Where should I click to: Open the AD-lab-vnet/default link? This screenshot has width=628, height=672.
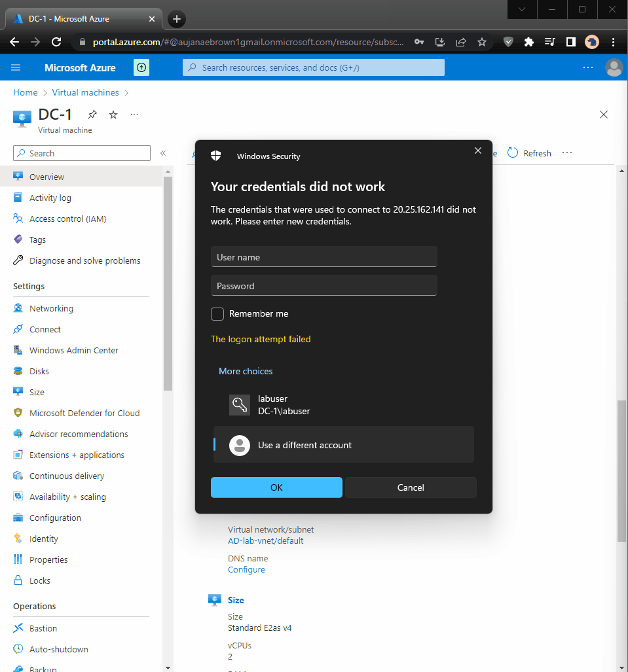tap(265, 541)
